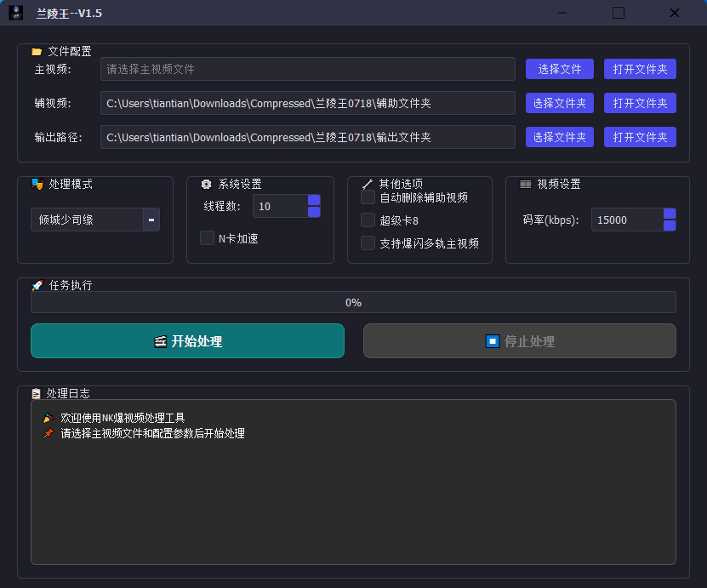Increase 线程数 using the upper spinner arrow
Screen dimensions: 707x588
(313, 201)
